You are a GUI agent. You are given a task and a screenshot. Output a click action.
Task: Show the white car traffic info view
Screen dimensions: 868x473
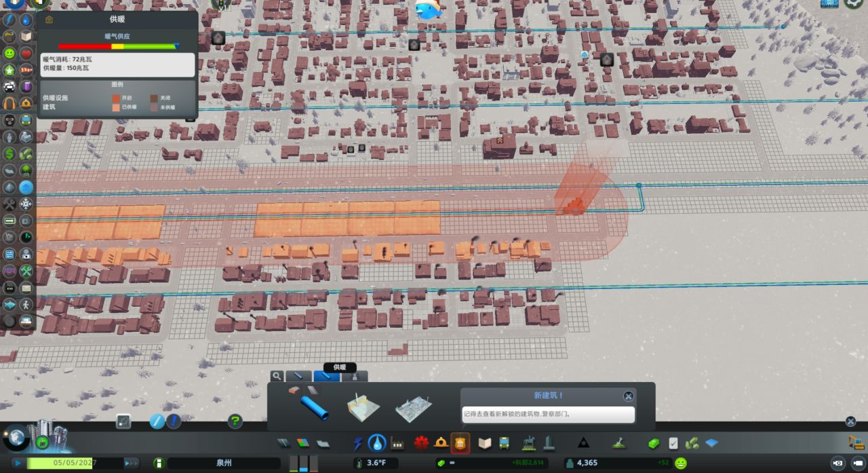click(x=9, y=86)
